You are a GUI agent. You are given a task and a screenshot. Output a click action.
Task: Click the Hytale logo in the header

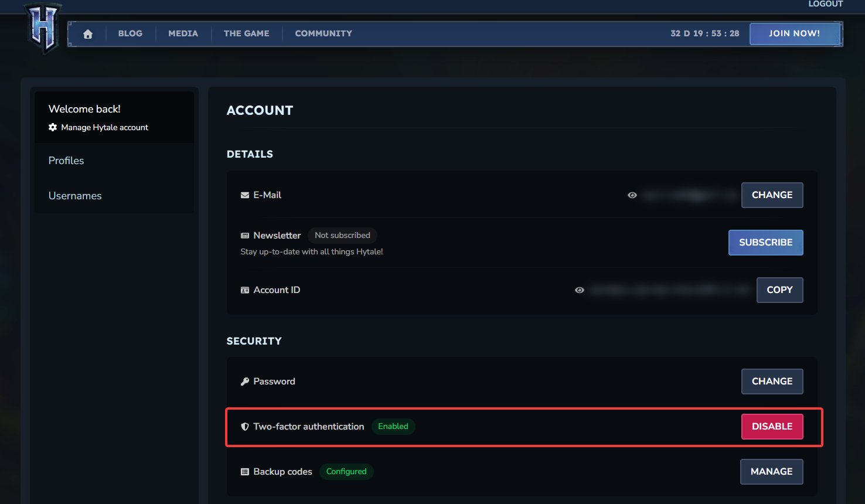point(43,28)
